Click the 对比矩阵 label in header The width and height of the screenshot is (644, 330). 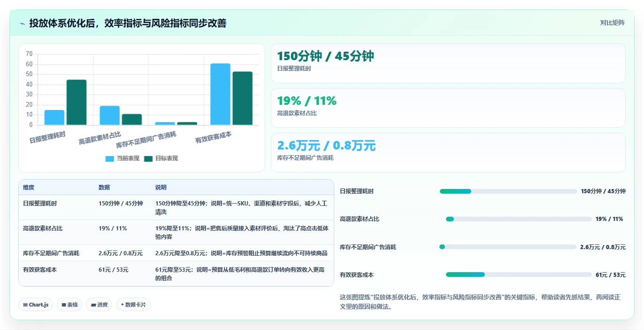pos(612,23)
